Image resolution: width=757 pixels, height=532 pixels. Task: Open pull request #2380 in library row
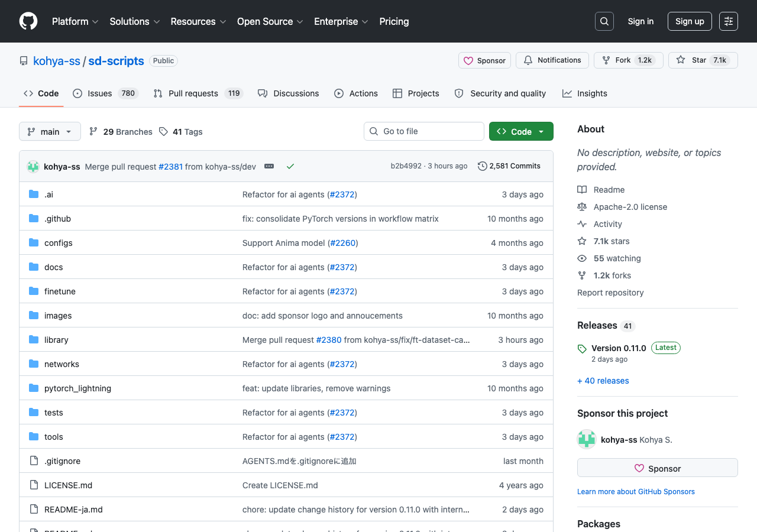tap(329, 340)
